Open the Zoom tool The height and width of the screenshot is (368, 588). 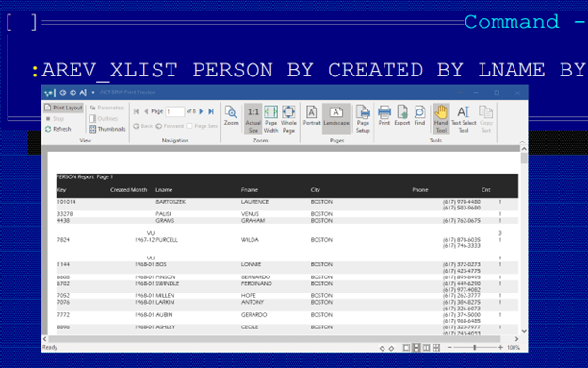point(231,116)
